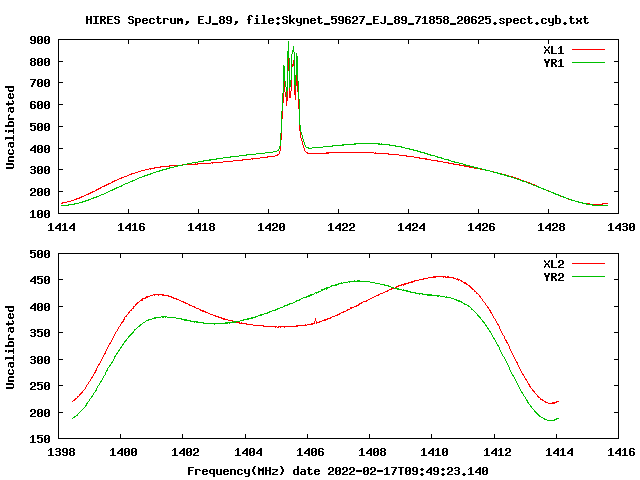Click the top plot 300 y-axis tick label

(x=40, y=170)
